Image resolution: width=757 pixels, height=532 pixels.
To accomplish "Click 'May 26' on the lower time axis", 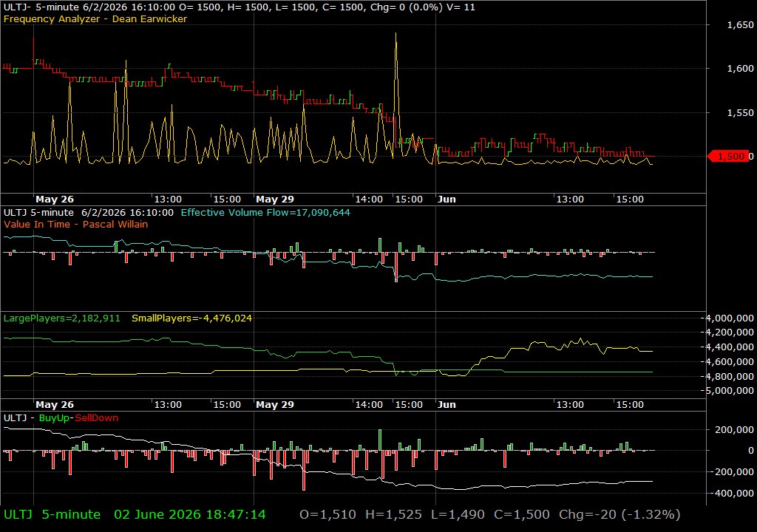I will 55,405.
